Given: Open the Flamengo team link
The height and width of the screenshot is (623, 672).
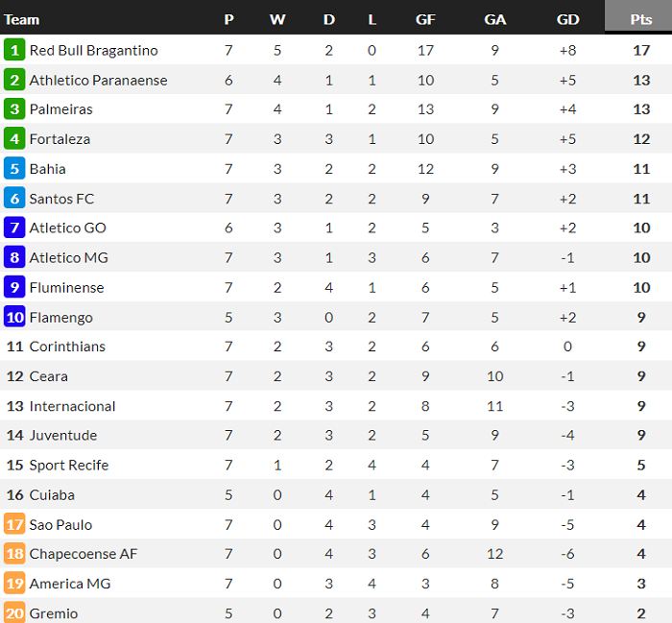Looking at the screenshot, I should (61, 317).
